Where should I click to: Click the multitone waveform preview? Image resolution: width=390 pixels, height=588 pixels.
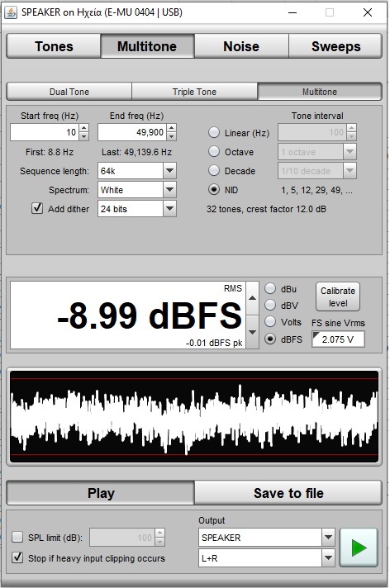pyautogui.click(x=194, y=416)
